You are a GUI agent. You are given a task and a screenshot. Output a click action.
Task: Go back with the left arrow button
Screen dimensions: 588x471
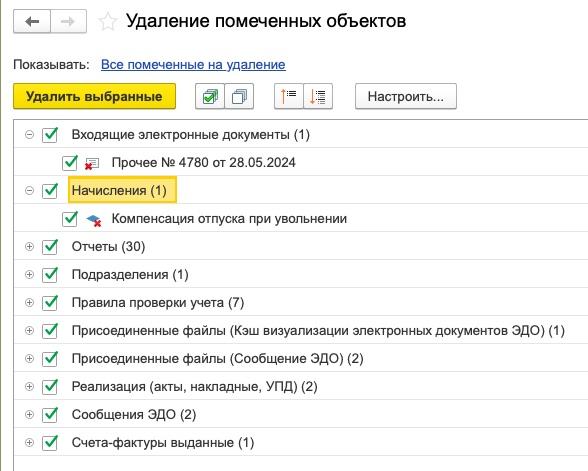pos(32,21)
